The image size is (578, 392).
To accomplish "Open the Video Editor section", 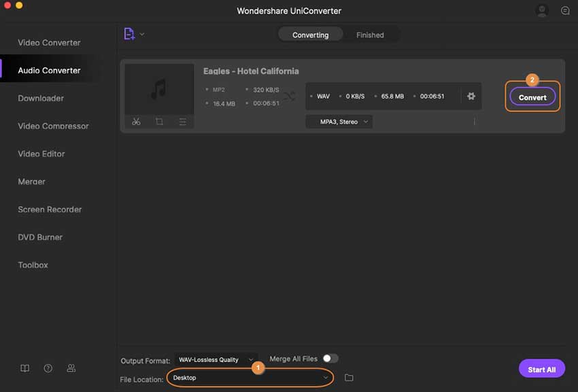I will pos(41,154).
